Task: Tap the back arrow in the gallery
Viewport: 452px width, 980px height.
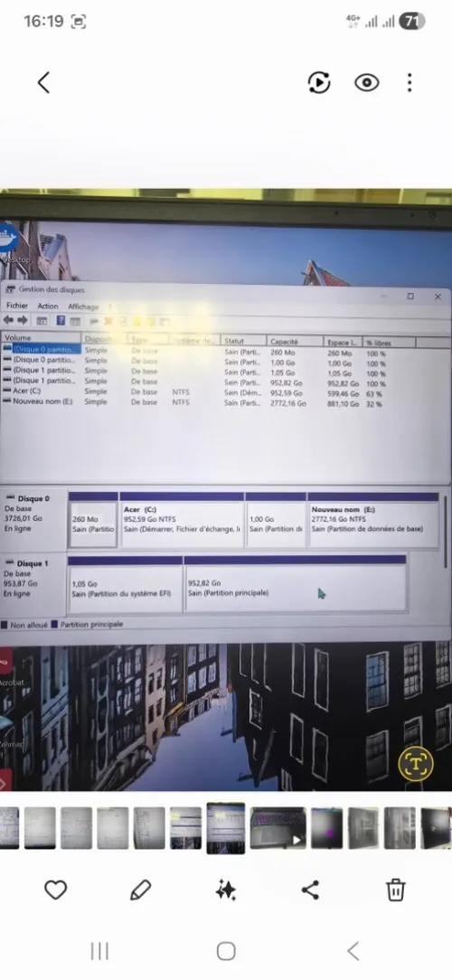Action: click(43, 82)
